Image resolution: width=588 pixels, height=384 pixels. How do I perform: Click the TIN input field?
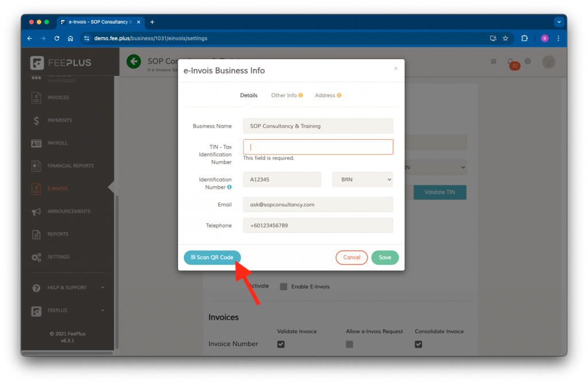(318, 147)
